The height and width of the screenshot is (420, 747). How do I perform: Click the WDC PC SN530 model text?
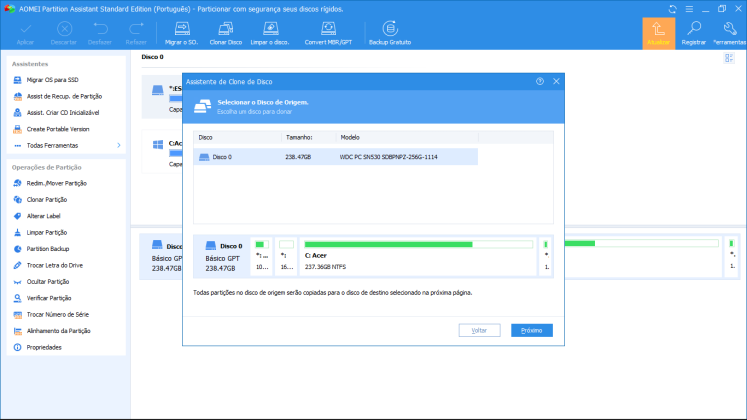(x=388, y=157)
